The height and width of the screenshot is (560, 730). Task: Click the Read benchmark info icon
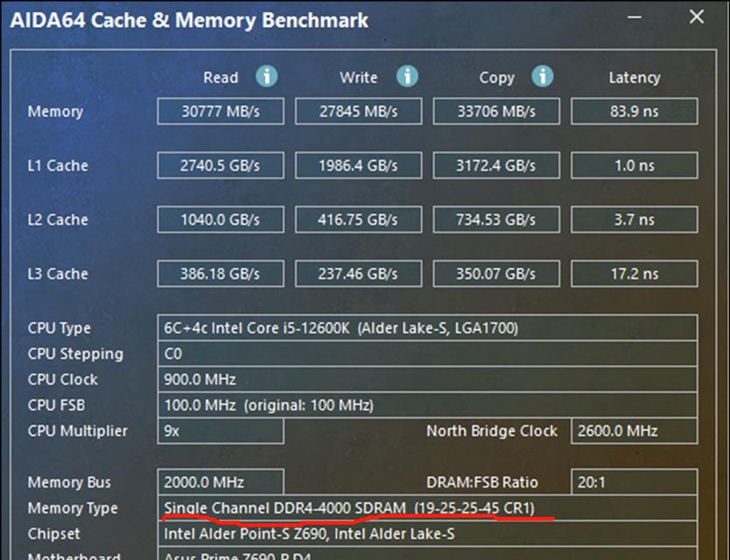pos(267,76)
